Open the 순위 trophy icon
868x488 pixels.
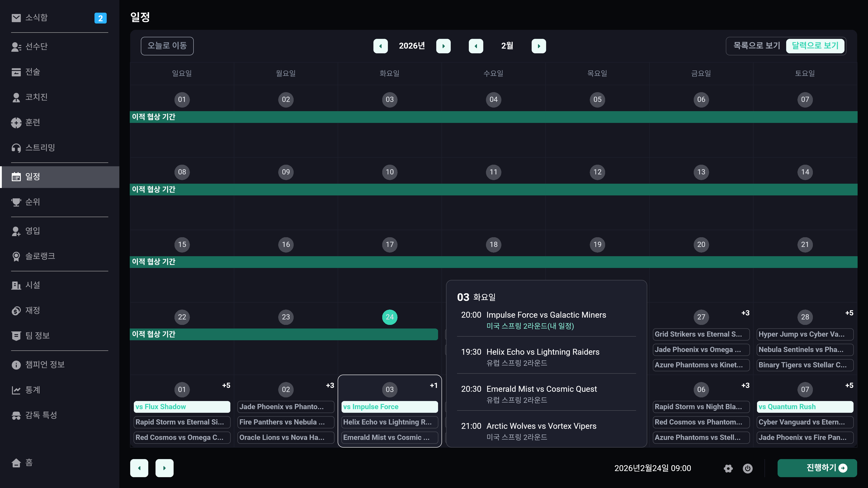[16, 202]
